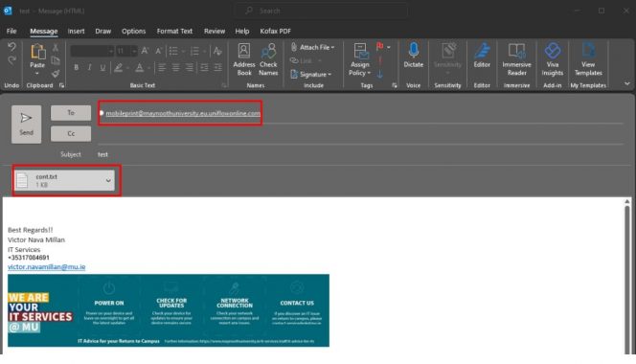
Task: Open the font name combo box
Action: 92,51
